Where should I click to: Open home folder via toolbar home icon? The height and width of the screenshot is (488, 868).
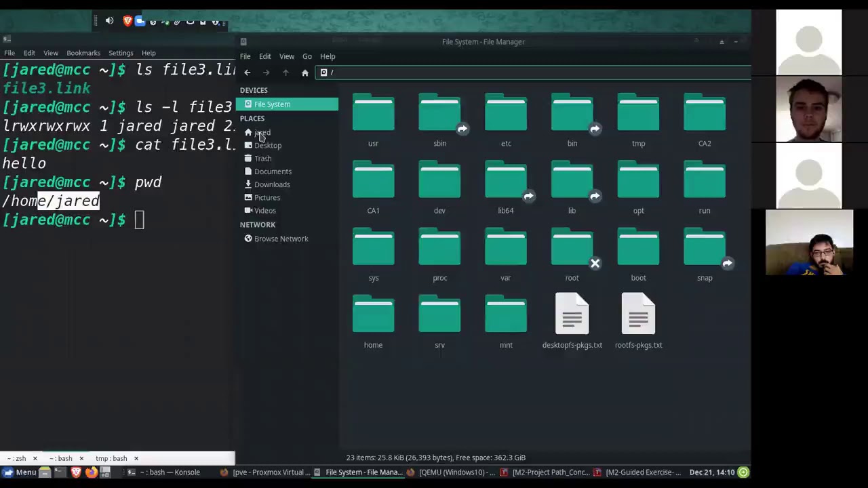305,73
